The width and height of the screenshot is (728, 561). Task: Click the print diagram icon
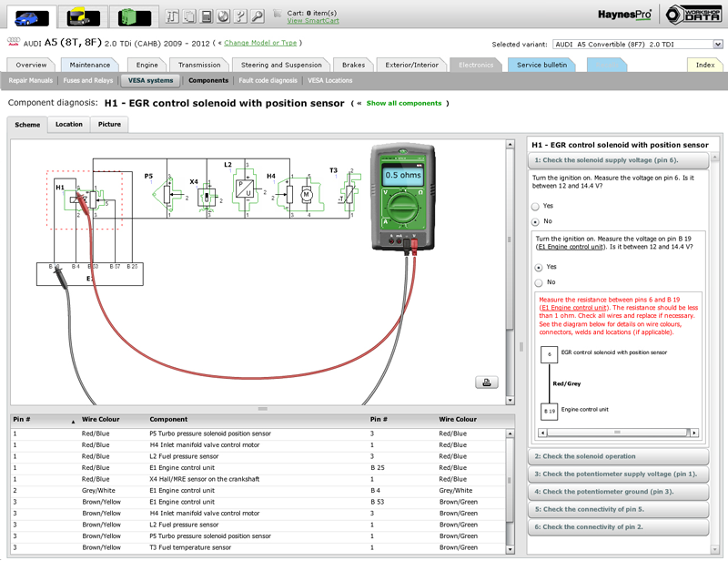point(487,382)
